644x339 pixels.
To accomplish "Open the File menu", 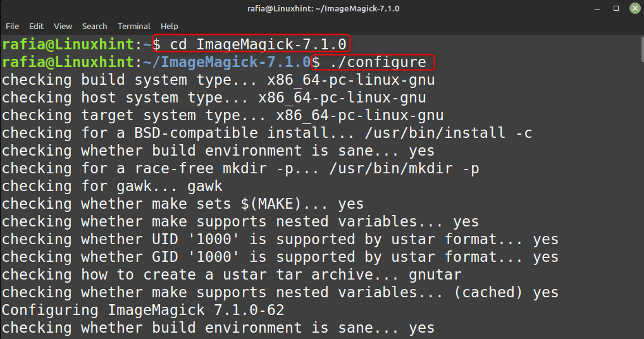I will 12,27.
